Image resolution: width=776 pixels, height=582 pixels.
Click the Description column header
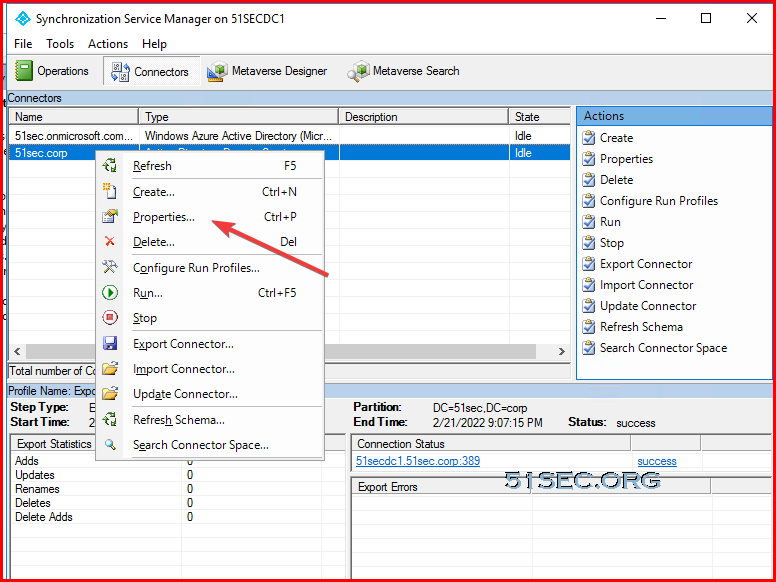pos(424,117)
